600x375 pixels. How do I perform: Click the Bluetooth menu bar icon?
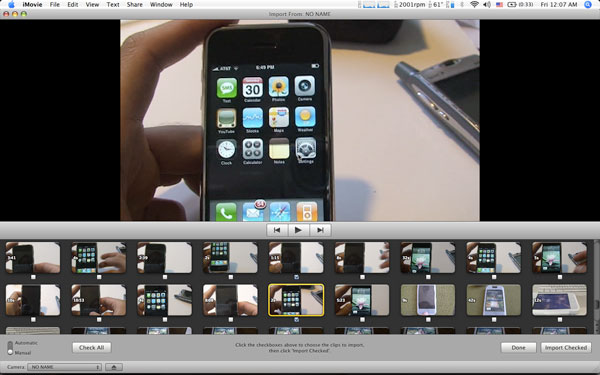(x=462, y=5)
